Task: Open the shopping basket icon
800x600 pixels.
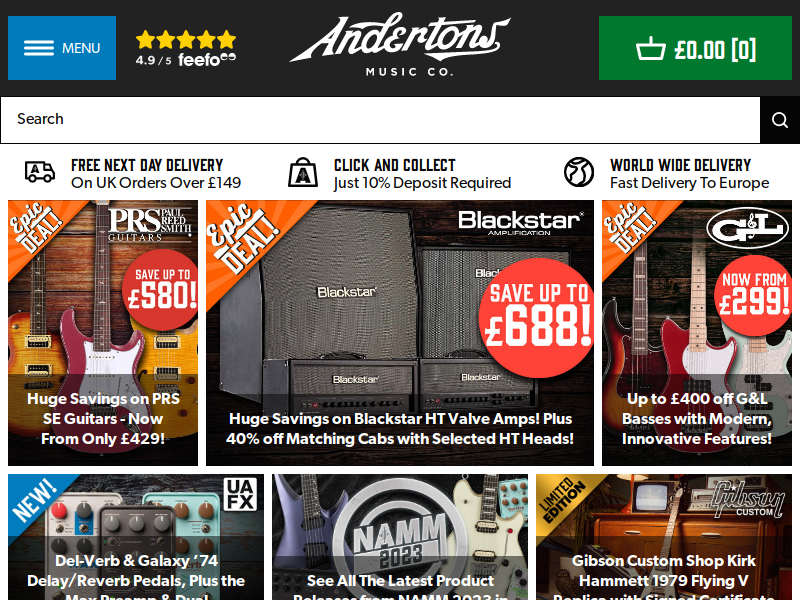Action: (651, 48)
